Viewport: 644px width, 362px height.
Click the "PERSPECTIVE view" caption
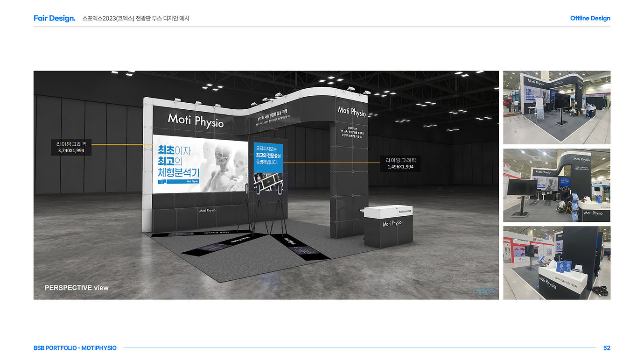77,288
